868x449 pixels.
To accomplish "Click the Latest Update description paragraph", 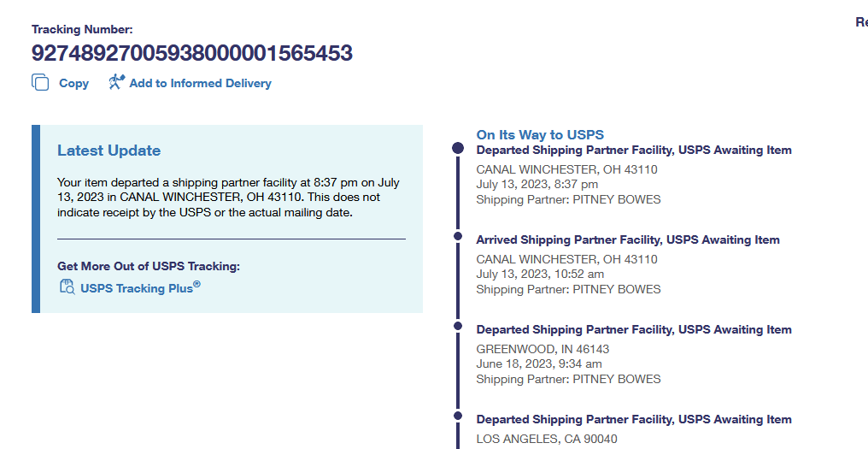I will coord(228,198).
